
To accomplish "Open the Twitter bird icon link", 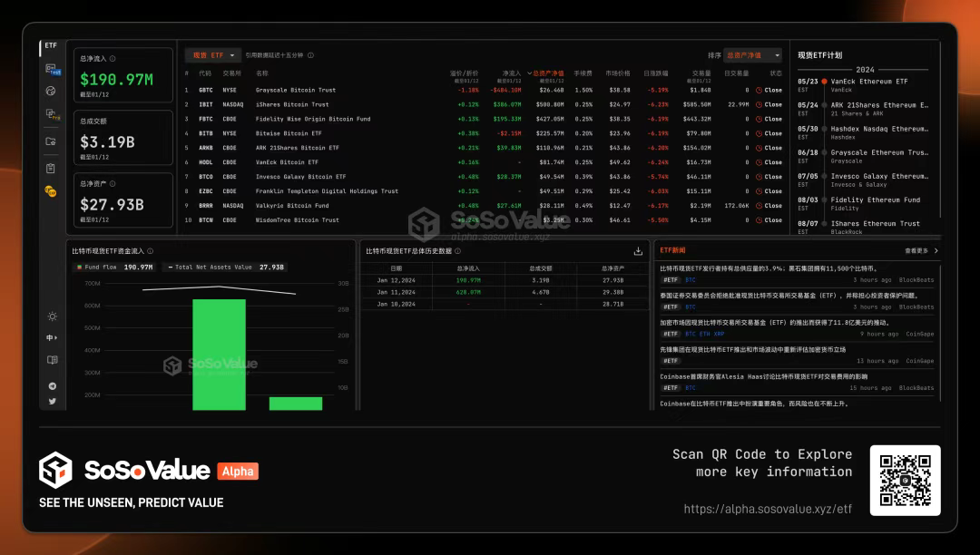I will click(52, 401).
